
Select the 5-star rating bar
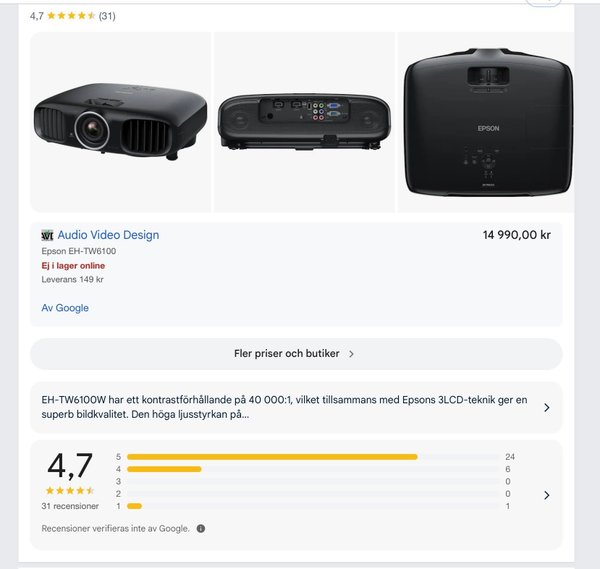313,457
